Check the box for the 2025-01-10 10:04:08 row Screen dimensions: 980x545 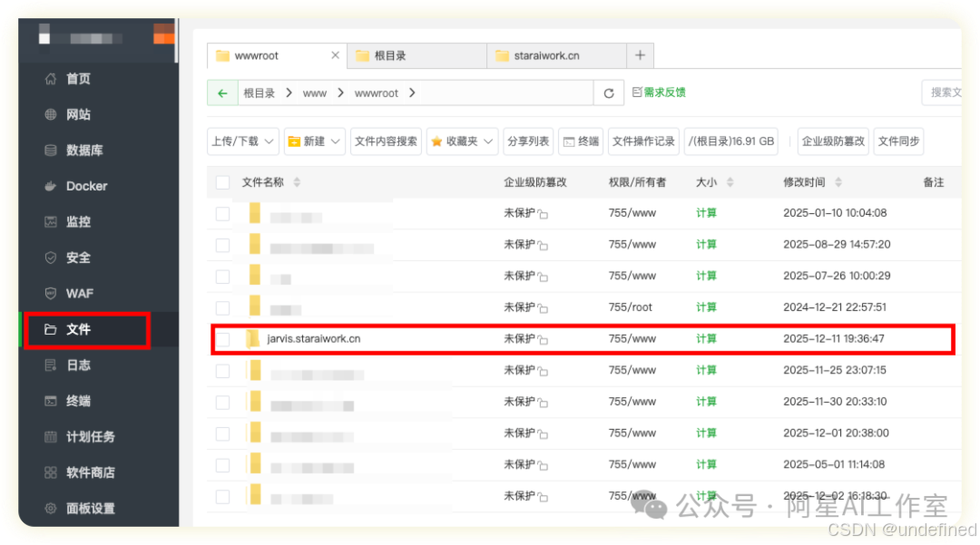tap(222, 213)
